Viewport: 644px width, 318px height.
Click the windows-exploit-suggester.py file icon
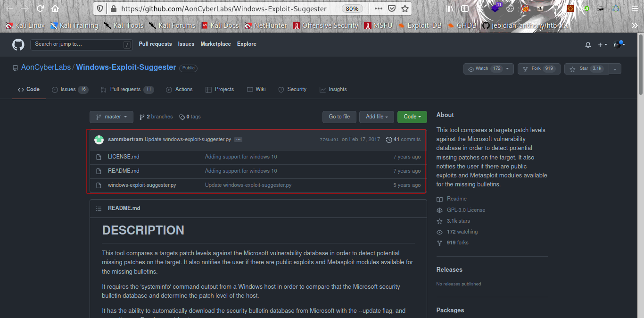coord(99,185)
